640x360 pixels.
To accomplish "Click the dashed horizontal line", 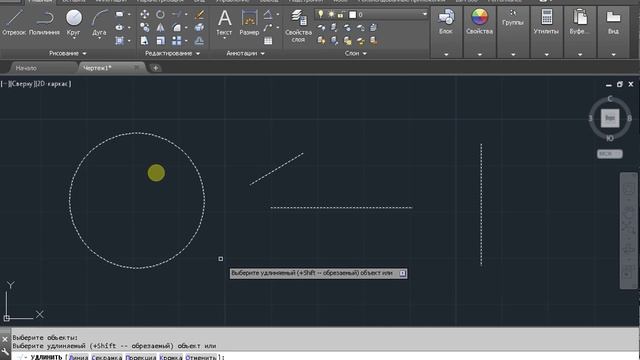I will (x=341, y=208).
